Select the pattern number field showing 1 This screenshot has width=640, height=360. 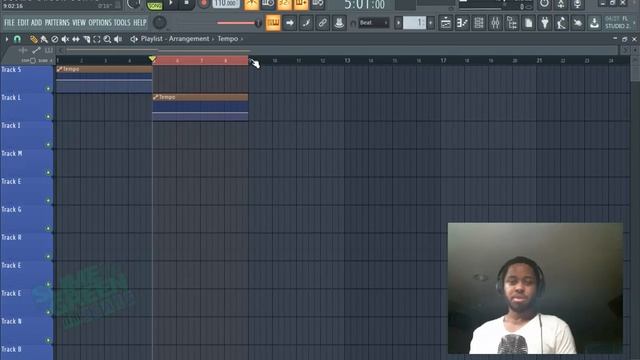(414, 23)
